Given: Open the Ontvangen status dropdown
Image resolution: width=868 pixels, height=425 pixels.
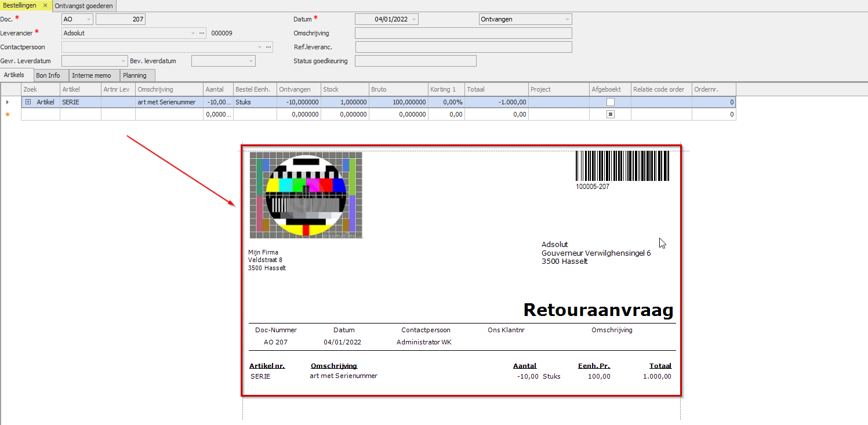Looking at the screenshot, I should click(568, 19).
